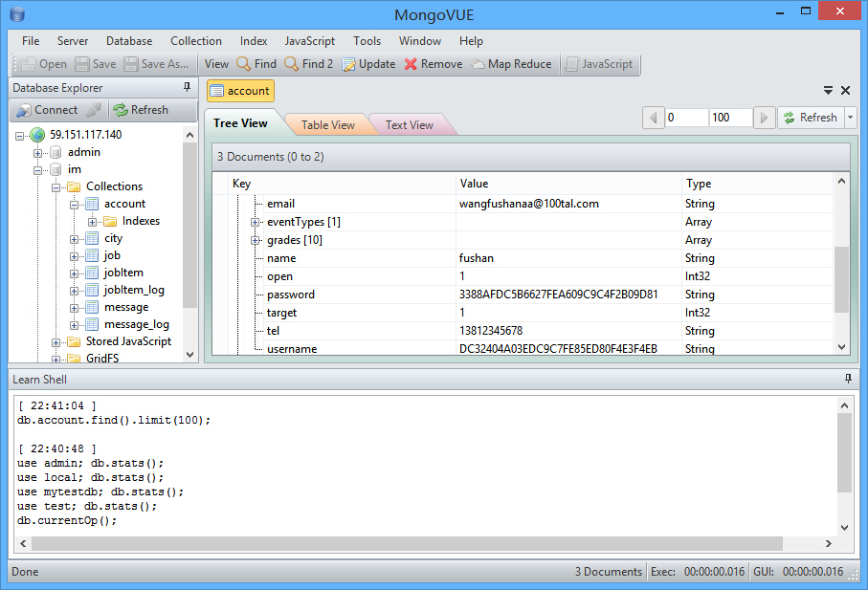Close the account document tab
868x590 pixels.
[845, 90]
